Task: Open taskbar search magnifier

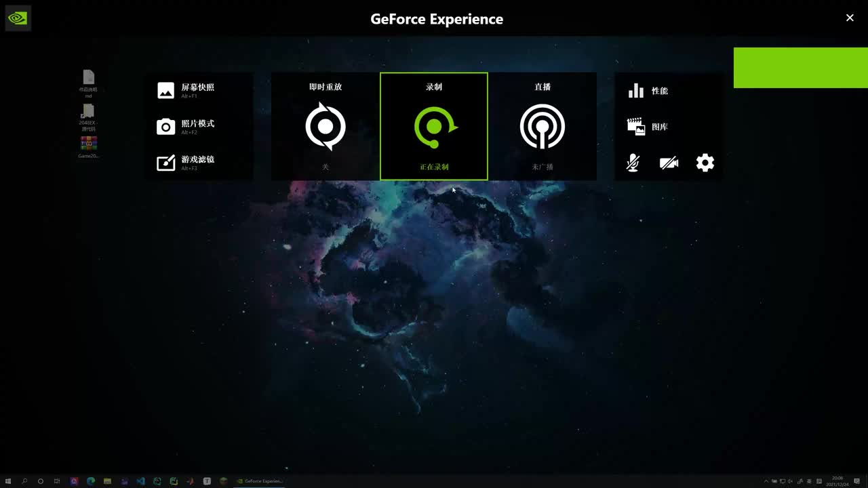Action: coord(24,481)
